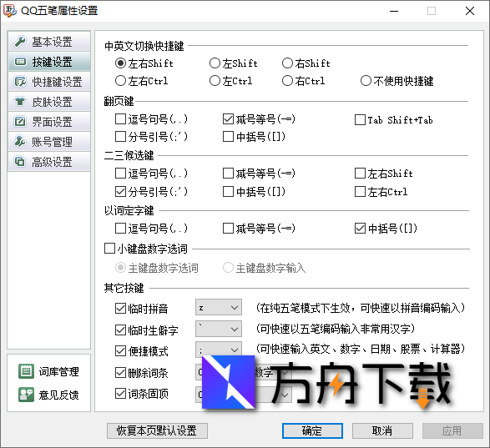Close the QQ五笔属性设置 window
490x448 pixels.
tap(470, 11)
